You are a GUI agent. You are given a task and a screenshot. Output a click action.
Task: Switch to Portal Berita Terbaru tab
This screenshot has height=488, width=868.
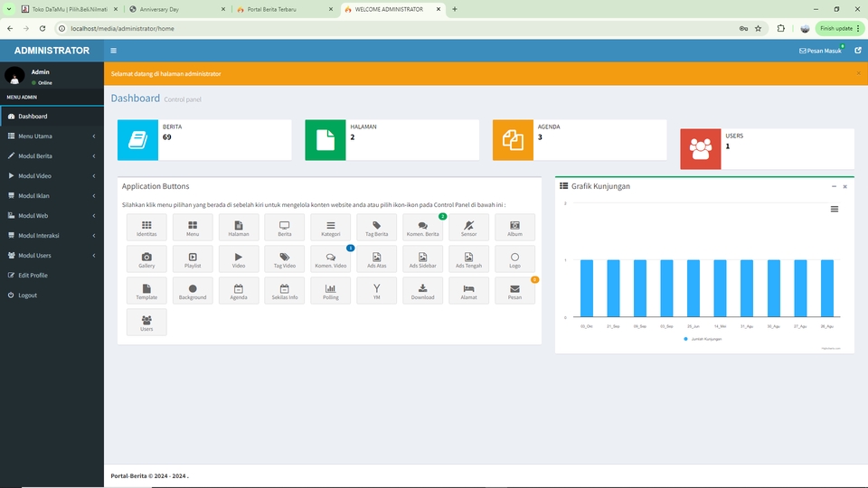point(285,9)
